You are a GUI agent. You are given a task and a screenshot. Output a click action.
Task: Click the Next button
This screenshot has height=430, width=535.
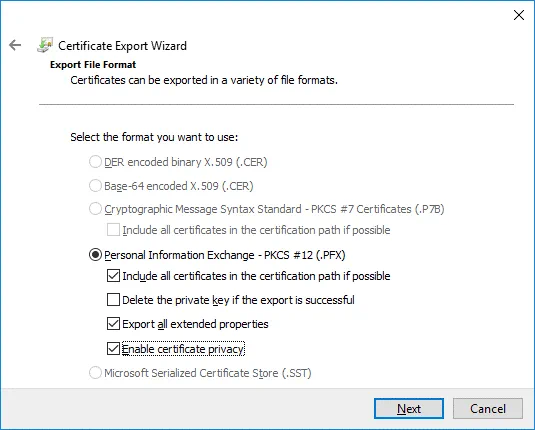(x=409, y=408)
